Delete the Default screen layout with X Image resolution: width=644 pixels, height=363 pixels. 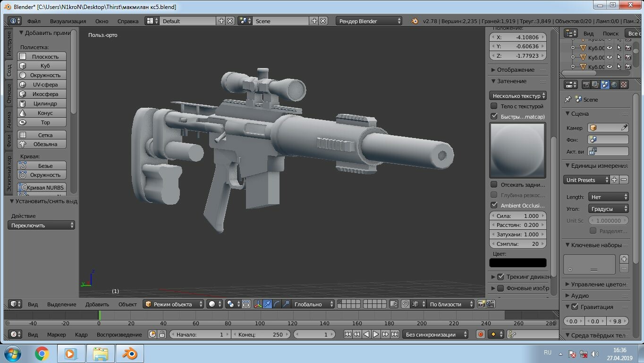point(230,21)
